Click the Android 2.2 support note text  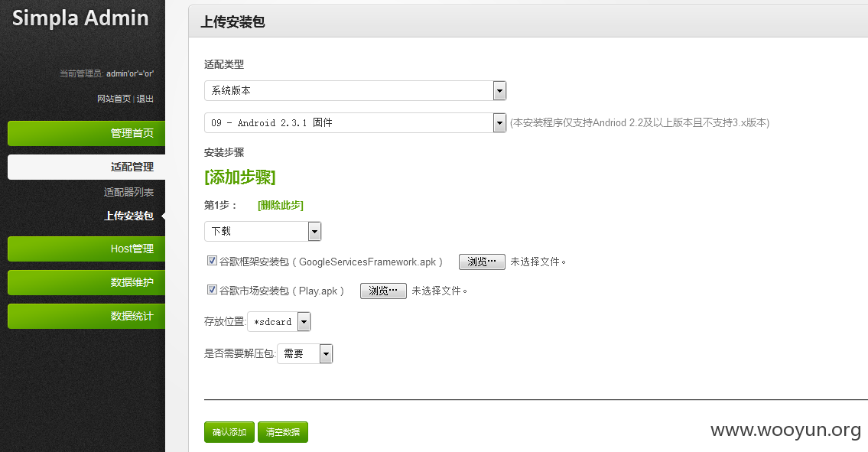click(x=640, y=123)
